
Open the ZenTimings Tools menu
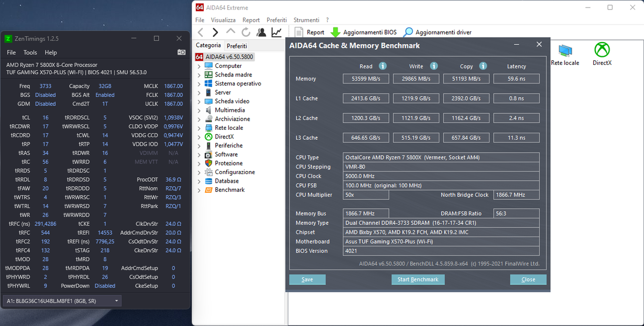point(30,52)
